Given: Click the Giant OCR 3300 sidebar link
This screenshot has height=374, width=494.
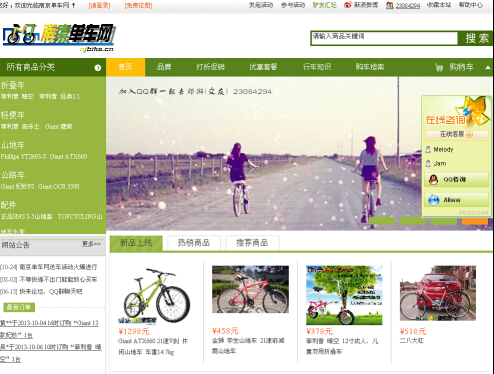Looking at the screenshot, I should [x=58, y=187].
